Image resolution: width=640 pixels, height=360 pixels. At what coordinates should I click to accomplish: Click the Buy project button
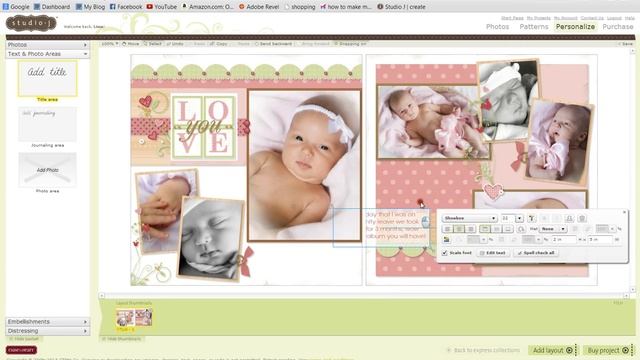pos(607,350)
